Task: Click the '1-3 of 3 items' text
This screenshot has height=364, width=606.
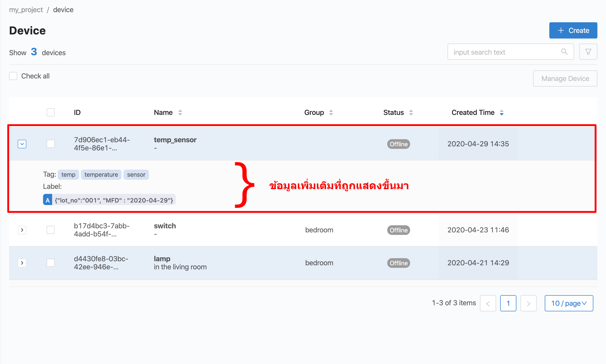Action: pos(454,303)
